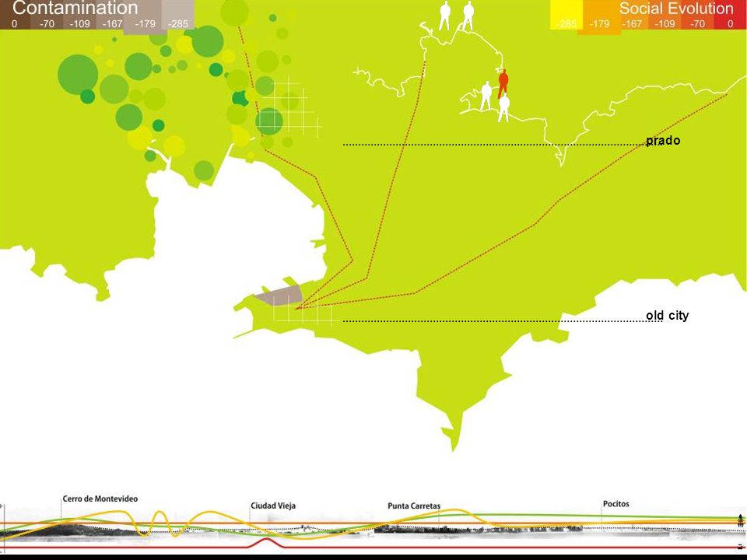The width and height of the screenshot is (747, 560).
Task: Click the "Social Evolution" legend title
Action: pyautogui.click(x=676, y=9)
